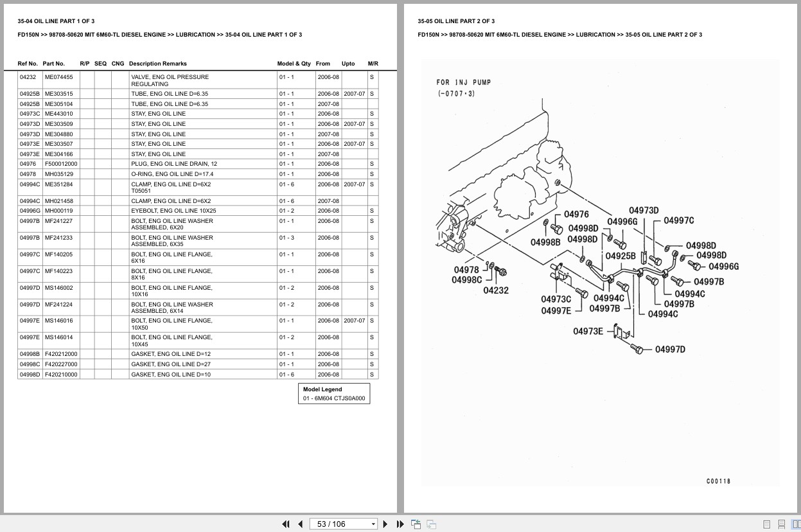The width and height of the screenshot is (801, 532).
Task: Click O-RING, ENG OIL LINE D=17.4 description
Action: [x=172, y=174]
